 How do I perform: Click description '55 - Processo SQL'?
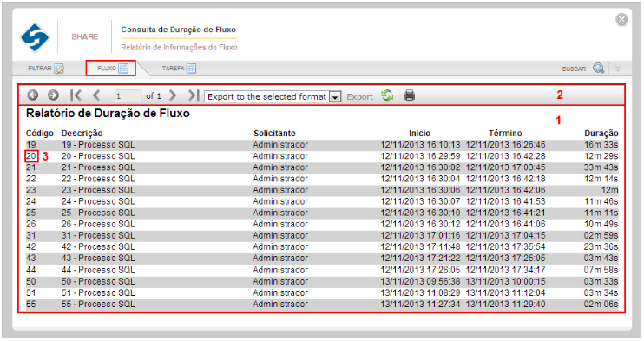coord(98,304)
